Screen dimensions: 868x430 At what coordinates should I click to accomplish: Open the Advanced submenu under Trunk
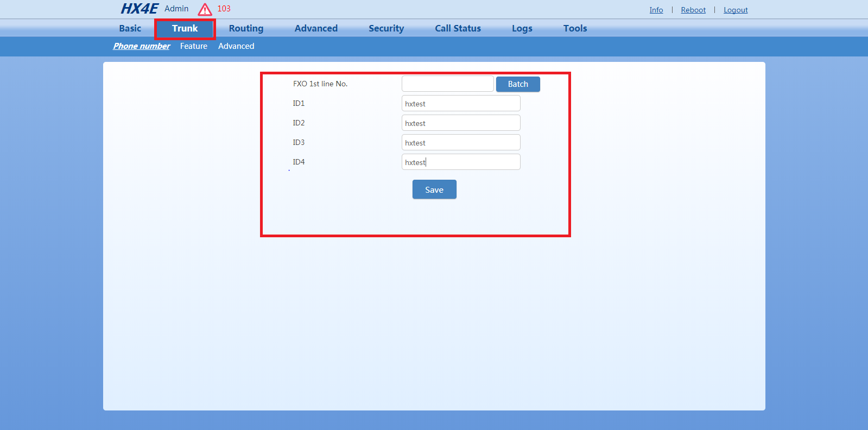[236, 46]
